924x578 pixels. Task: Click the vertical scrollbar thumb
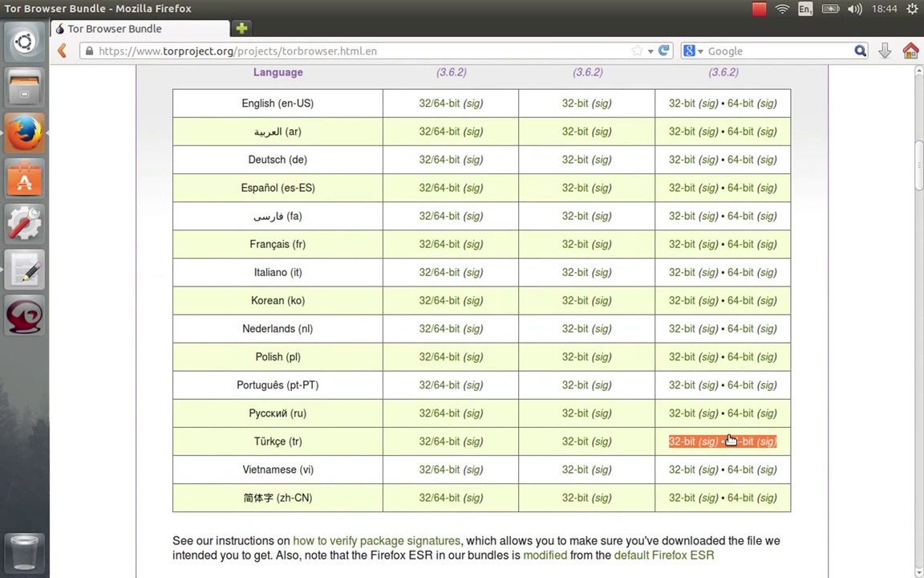tap(918, 165)
